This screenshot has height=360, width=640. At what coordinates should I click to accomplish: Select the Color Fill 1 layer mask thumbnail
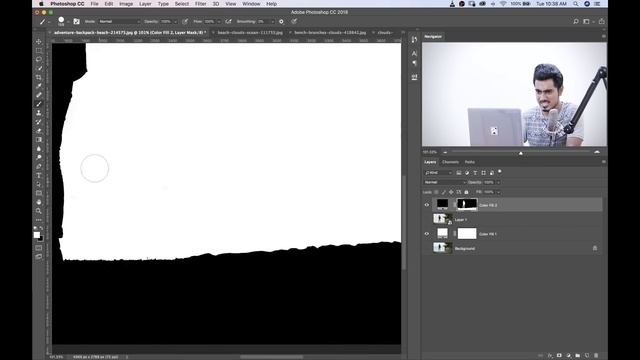click(x=467, y=233)
